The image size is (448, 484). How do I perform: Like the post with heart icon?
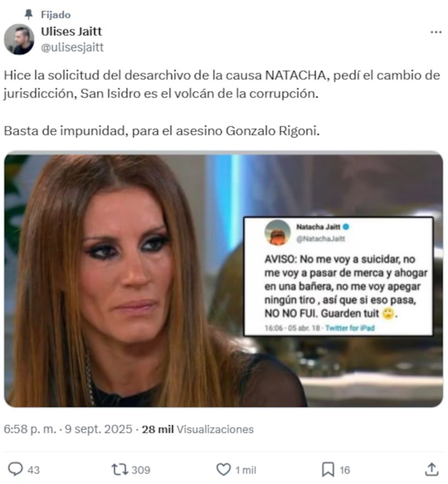tap(224, 470)
